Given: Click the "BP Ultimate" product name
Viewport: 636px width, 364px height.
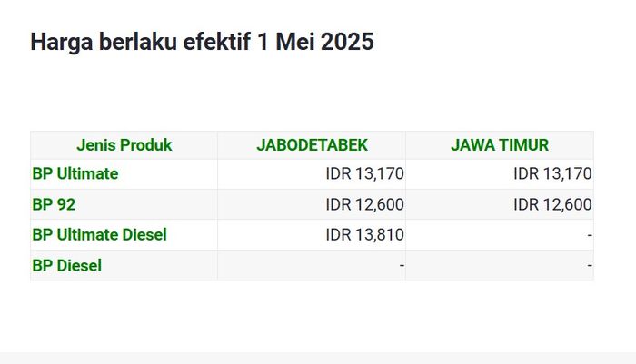Looking at the screenshot, I should pyautogui.click(x=75, y=173).
